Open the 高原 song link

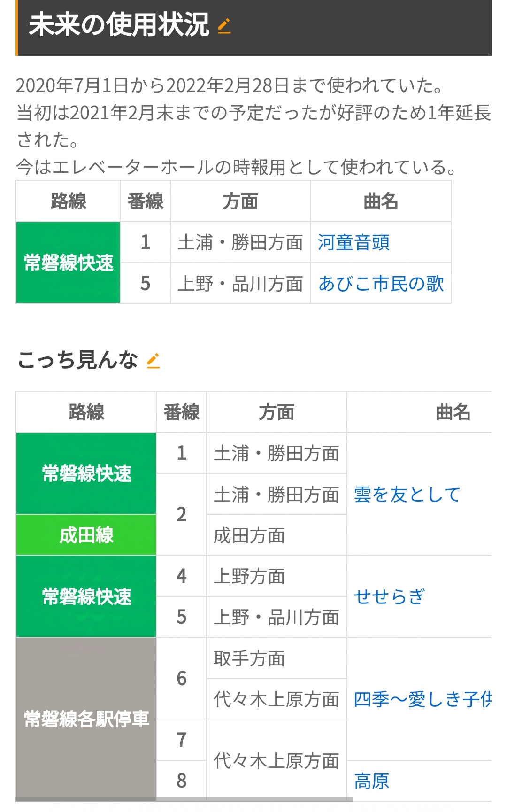tap(371, 781)
